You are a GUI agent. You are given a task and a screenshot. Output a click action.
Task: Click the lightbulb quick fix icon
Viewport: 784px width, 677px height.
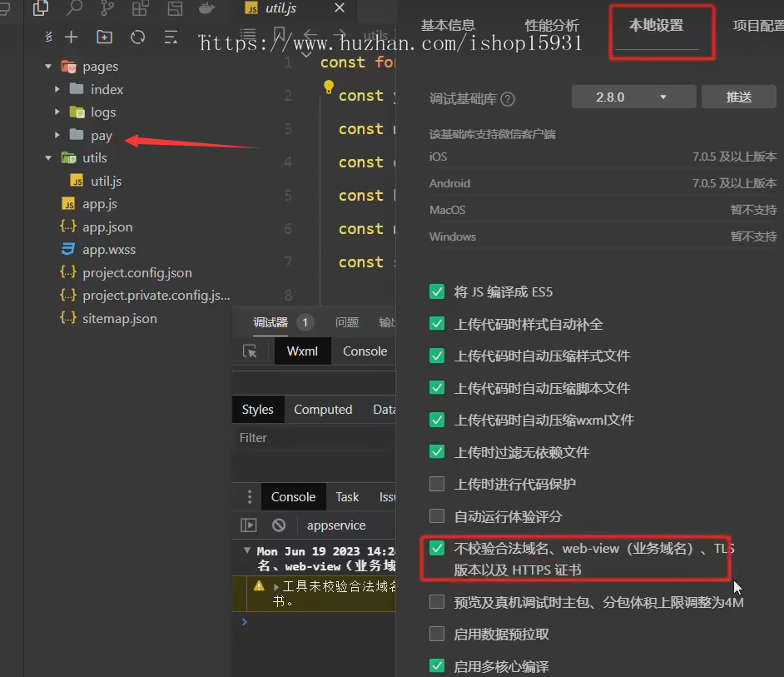point(329,87)
